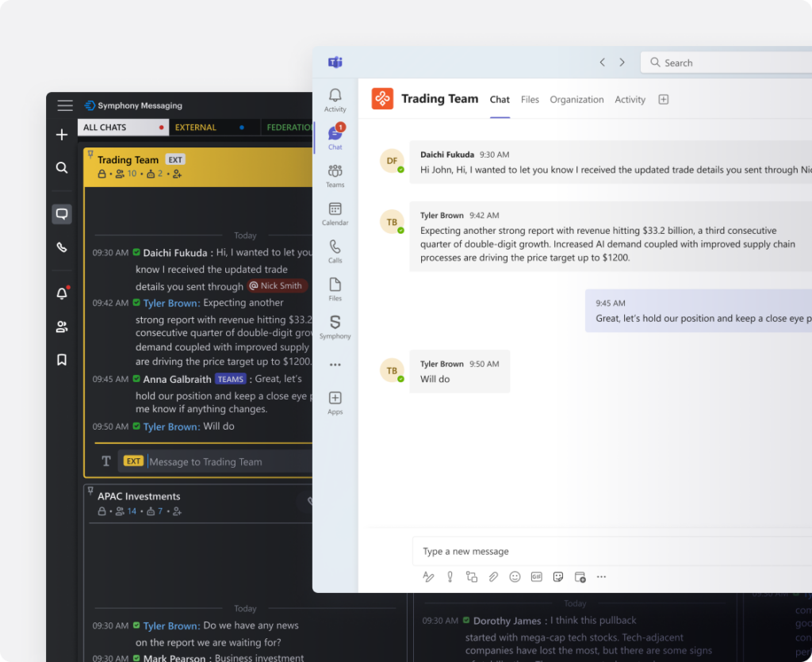Click the Symphony search magnifier icon
This screenshot has height=662, width=812.
click(x=62, y=167)
